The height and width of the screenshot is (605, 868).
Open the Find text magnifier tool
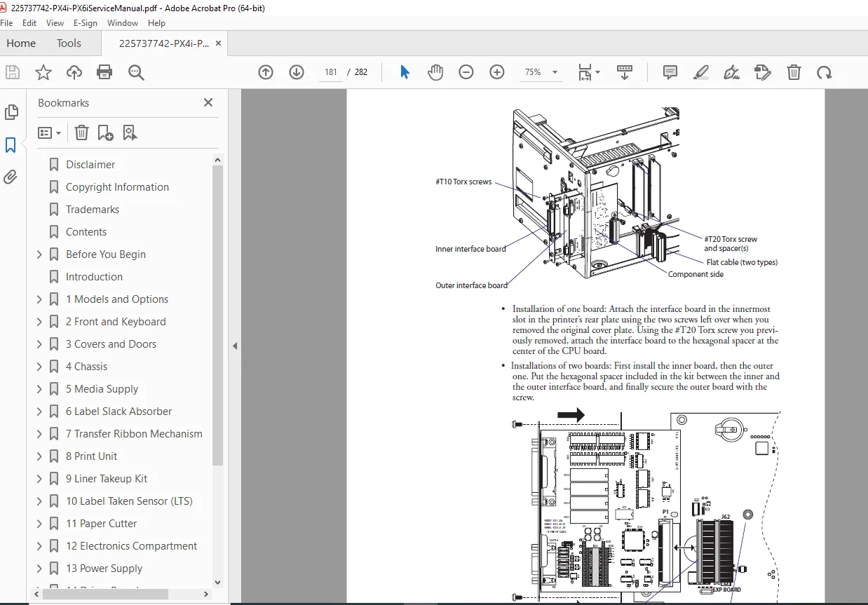pyautogui.click(x=136, y=72)
